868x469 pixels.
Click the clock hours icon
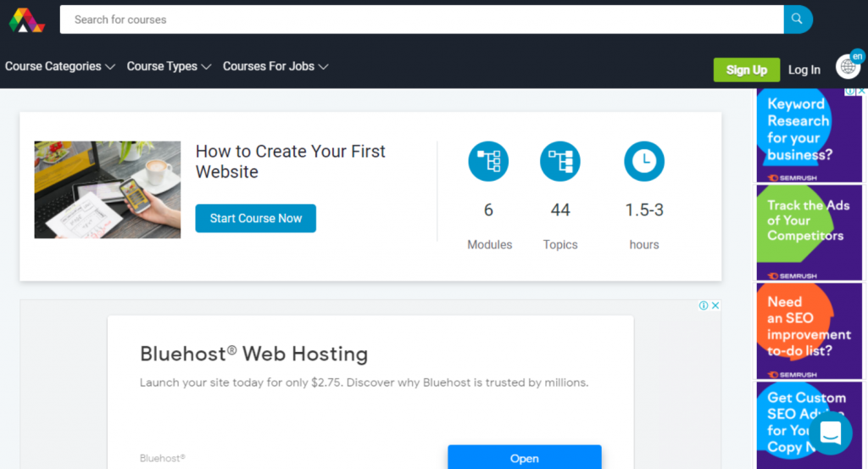click(644, 161)
